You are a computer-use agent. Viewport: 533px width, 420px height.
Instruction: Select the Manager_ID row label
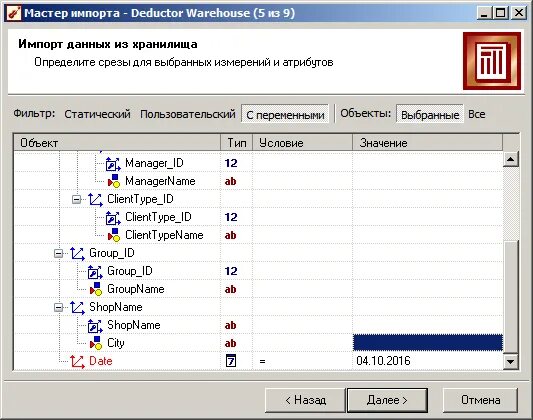coord(154,163)
